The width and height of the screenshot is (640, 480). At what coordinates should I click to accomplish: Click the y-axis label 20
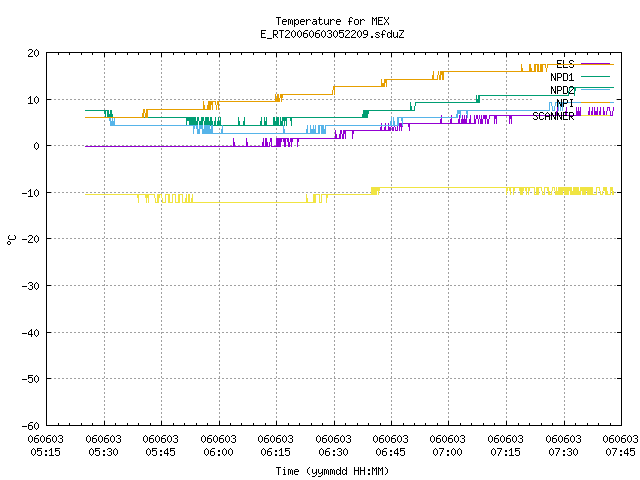click(33, 53)
